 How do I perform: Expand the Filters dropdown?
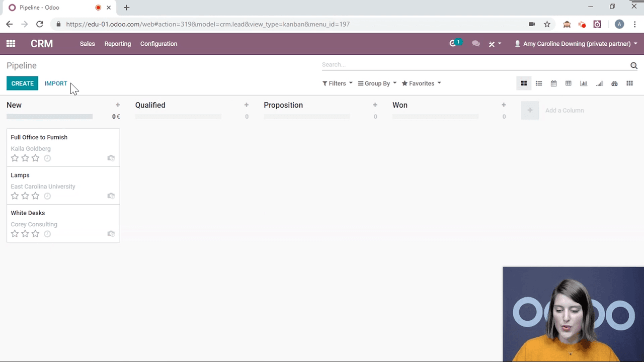point(337,83)
